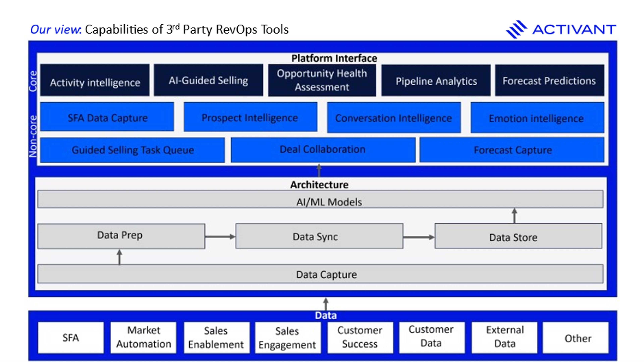
Task: Select the Emotion intelligence box
Action: [537, 118]
